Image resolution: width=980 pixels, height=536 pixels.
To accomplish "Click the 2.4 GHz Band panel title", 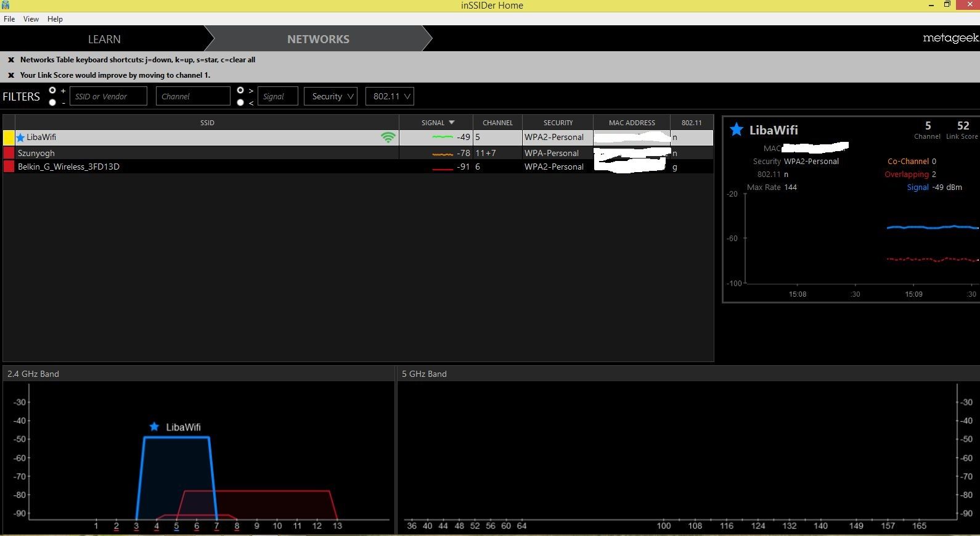I will coord(33,374).
